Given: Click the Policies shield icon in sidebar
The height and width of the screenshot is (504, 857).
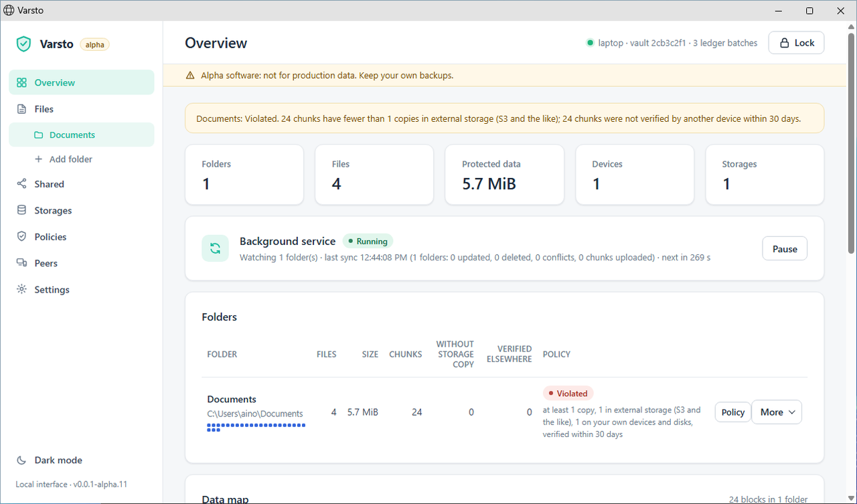Looking at the screenshot, I should pos(21,236).
